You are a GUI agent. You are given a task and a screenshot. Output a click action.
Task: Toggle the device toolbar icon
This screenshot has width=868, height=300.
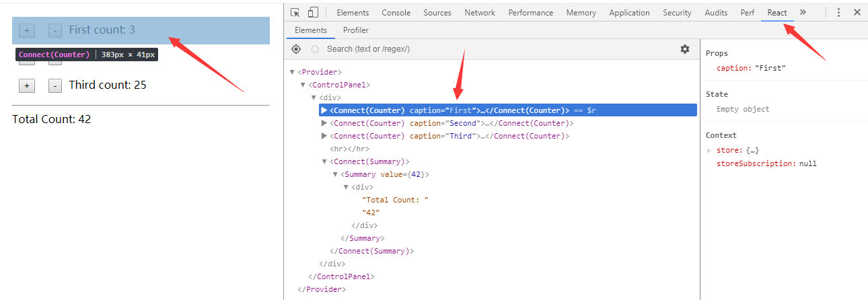click(x=313, y=12)
